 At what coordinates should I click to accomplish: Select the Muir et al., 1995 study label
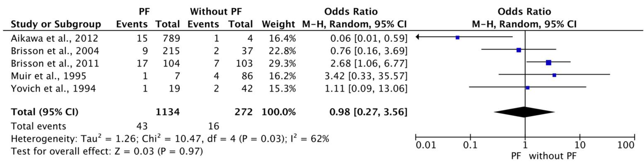click(x=49, y=76)
